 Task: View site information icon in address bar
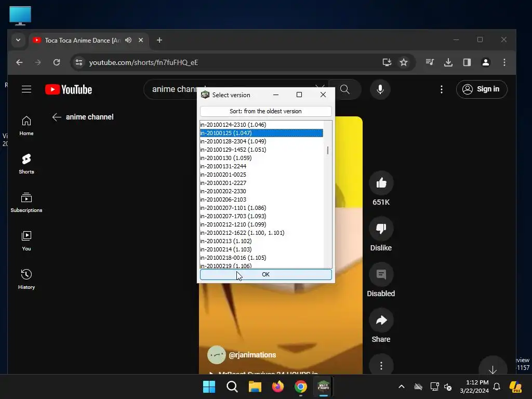click(x=79, y=62)
